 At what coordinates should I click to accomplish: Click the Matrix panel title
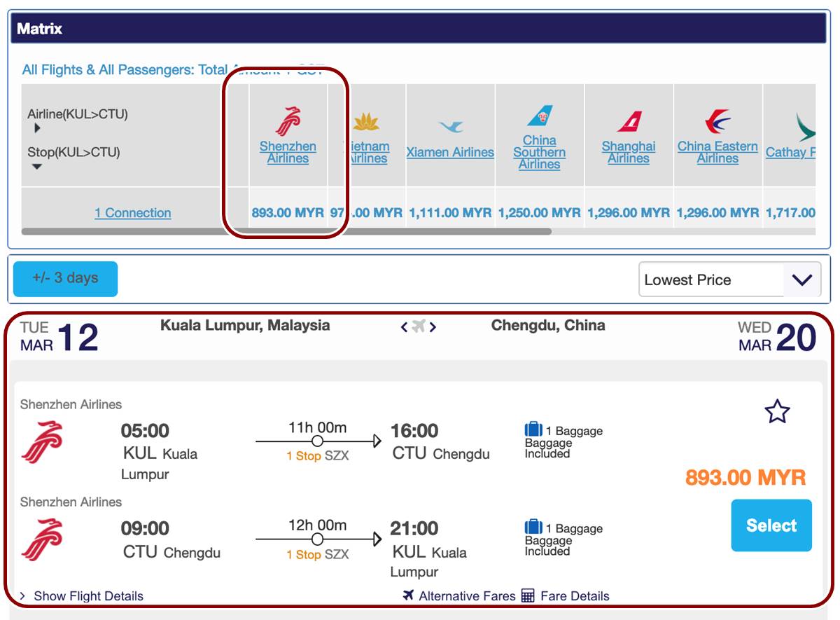coord(39,29)
